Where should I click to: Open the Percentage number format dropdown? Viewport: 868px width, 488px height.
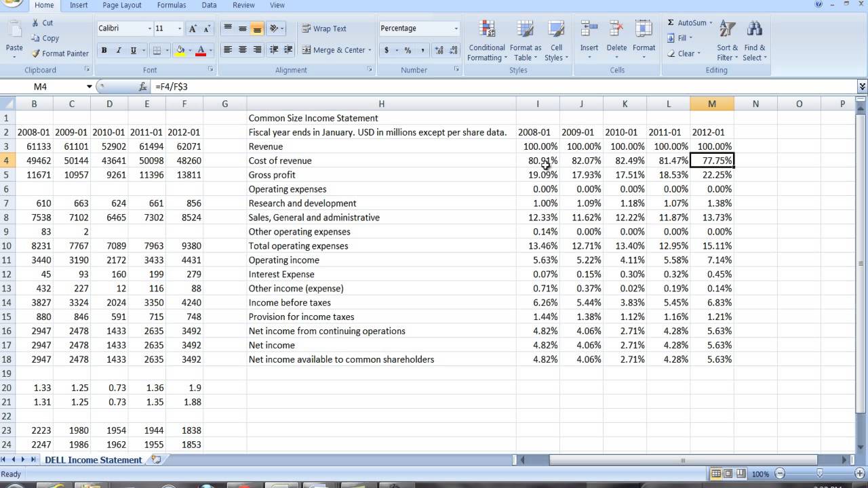(456, 28)
